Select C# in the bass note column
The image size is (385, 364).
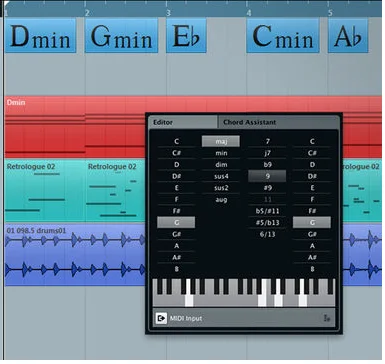click(x=312, y=153)
